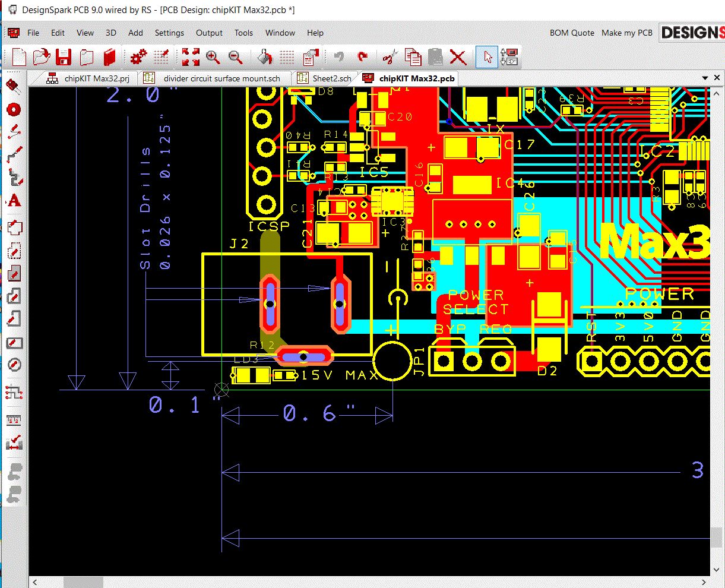
Task: Click the Save file icon
Action: [x=64, y=57]
